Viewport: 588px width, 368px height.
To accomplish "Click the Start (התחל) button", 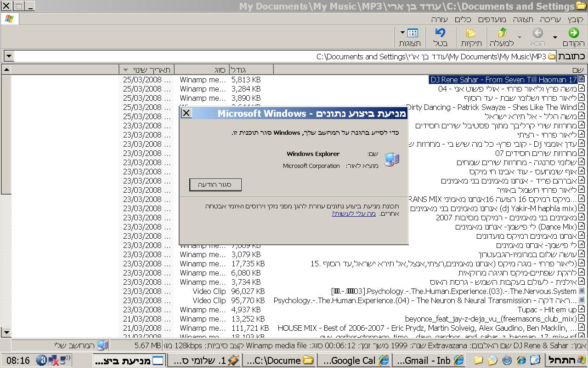I will [566, 360].
